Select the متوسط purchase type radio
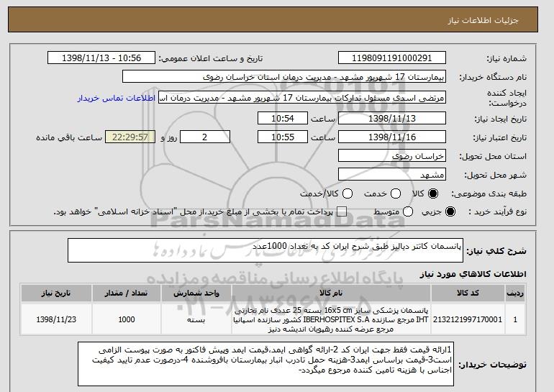Viewport: 554px width, 392px height. pyautogui.click(x=408, y=212)
